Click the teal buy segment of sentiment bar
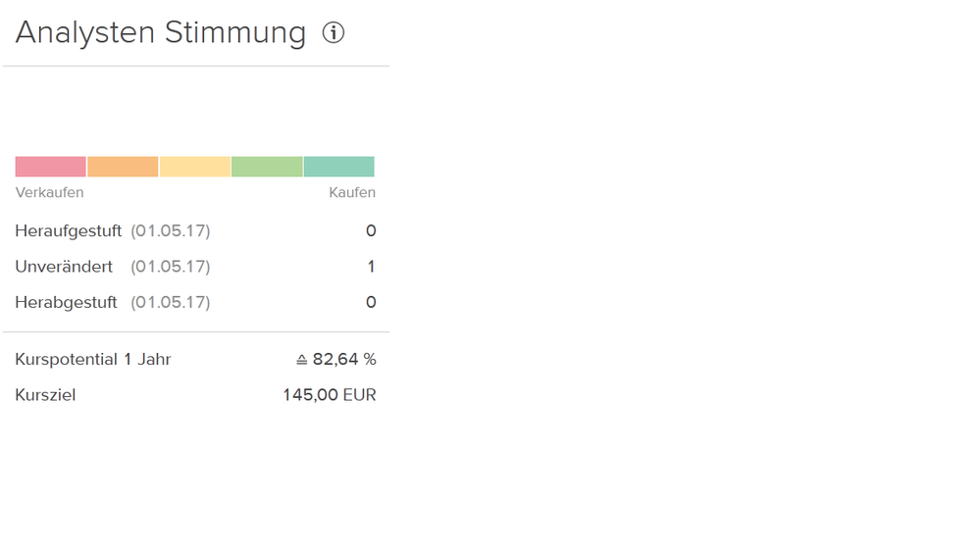 338,167
